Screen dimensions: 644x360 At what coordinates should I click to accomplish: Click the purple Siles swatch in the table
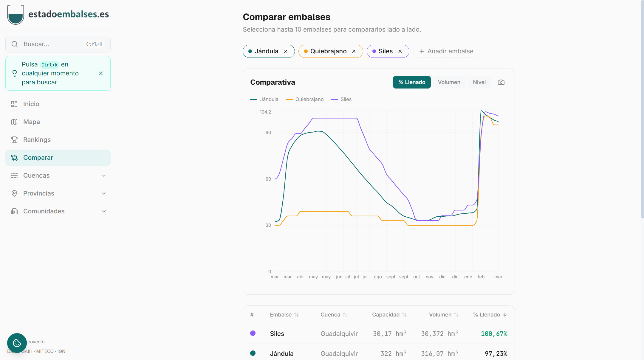click(x=253, y=333)
